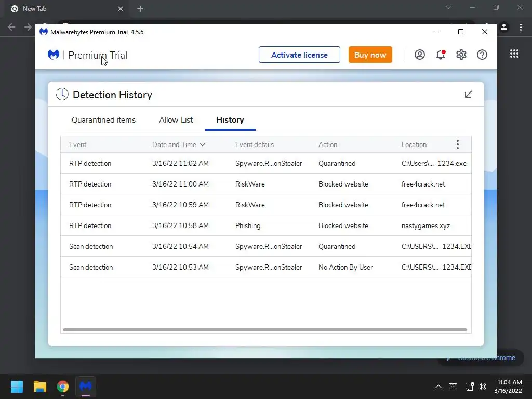Image resolution: width=532 pixels, height=399 pixels.
Task: Open the touch keyboard tray icon
Action: pyautogui.click(x=453, y=387)
